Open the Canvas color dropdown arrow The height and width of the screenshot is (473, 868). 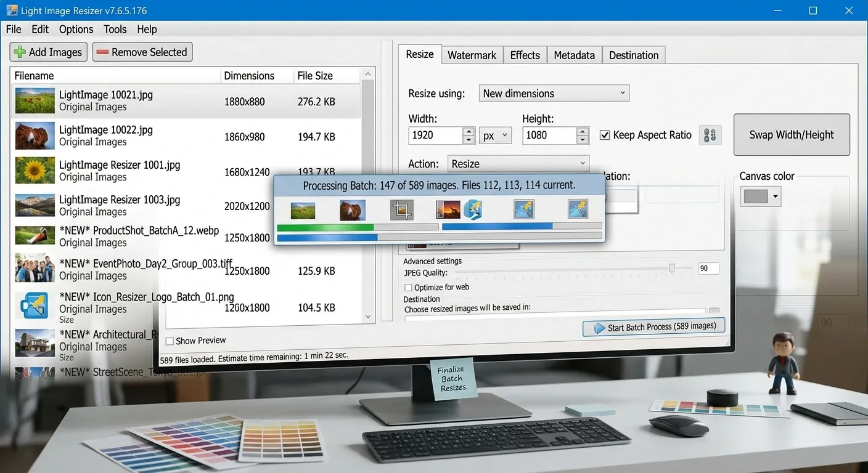click(x=776, y=197)
